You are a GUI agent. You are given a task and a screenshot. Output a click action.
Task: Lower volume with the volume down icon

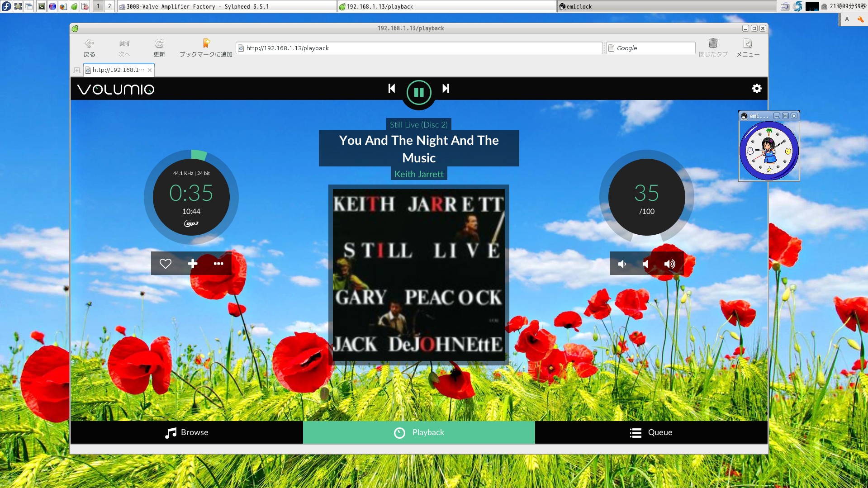coord(622,264)
